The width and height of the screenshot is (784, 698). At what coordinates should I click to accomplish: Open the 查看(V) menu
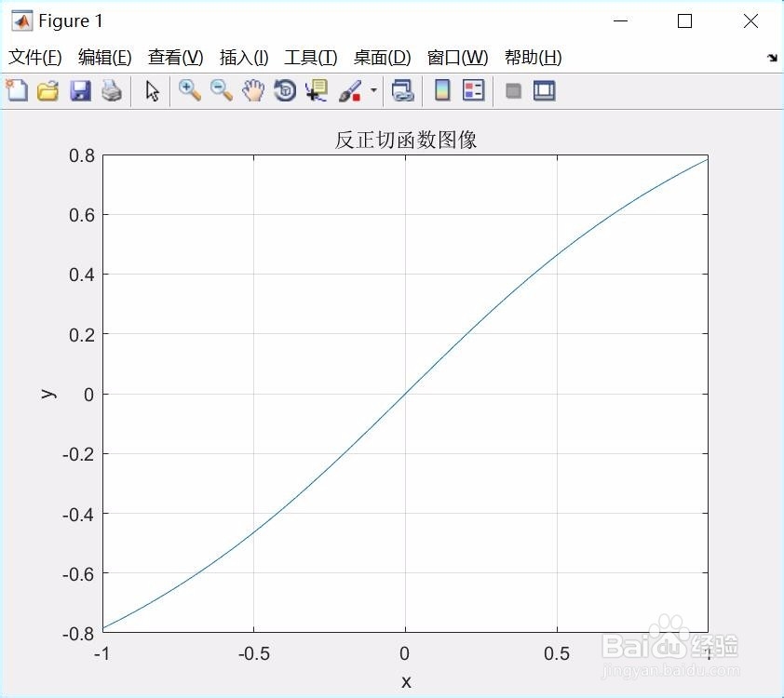tap(175, 58)
